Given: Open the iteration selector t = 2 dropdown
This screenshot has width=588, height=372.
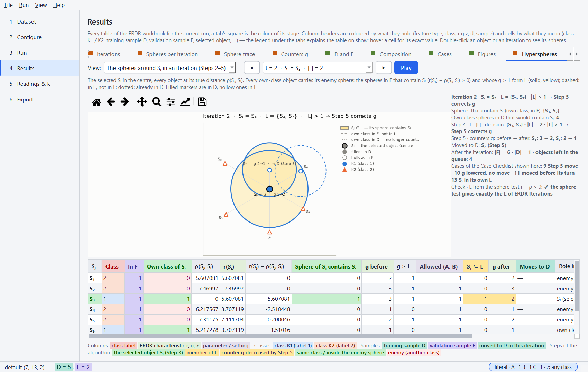Looking at the screenshot, I should click(318, 68).
